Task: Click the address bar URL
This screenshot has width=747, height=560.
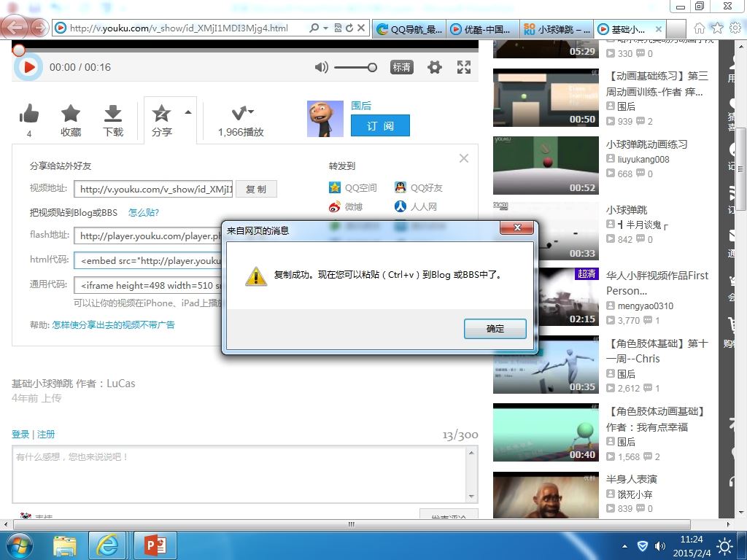Action: click(x=179, y=28)
